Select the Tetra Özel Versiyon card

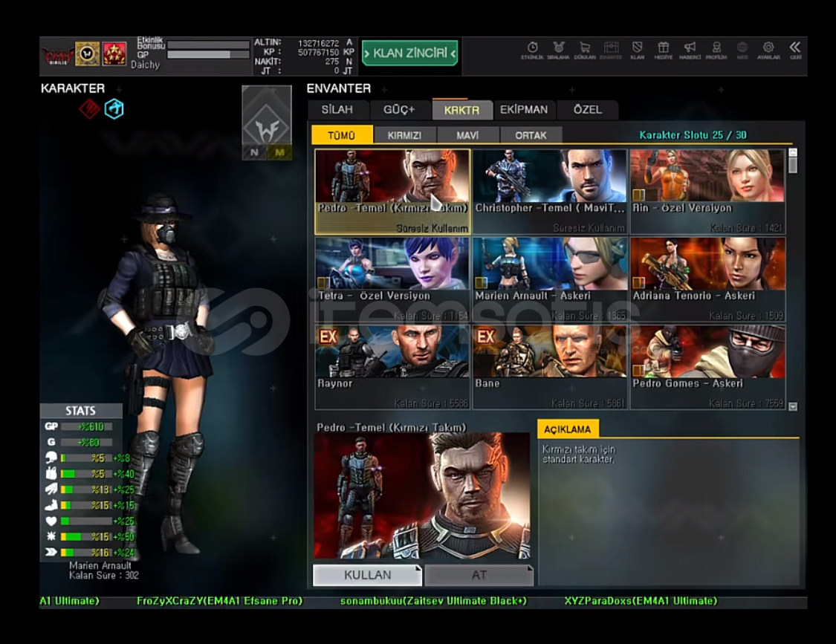(392, 279)
